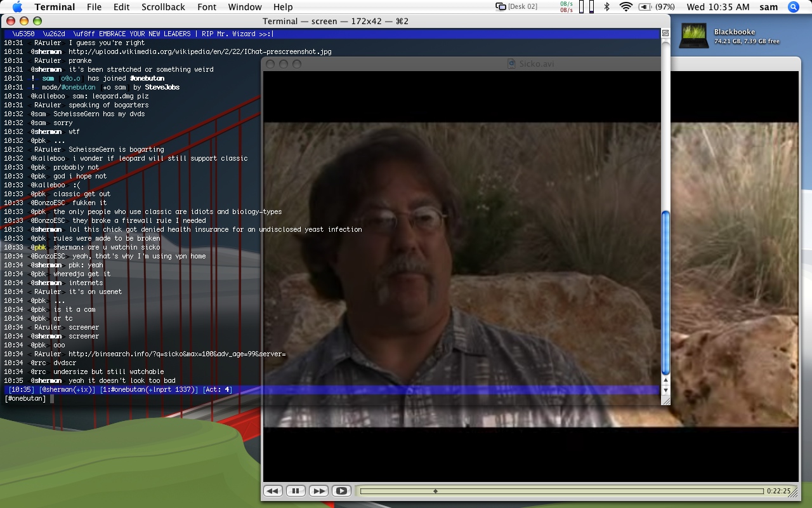Click the Terminal scrollbar down arrow
This screenshot has width=812, height=508.
click(x=665, y=390)
